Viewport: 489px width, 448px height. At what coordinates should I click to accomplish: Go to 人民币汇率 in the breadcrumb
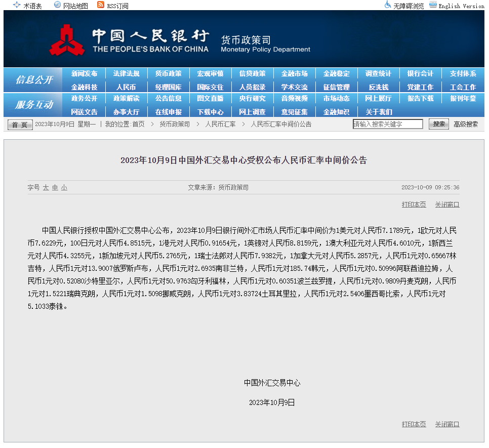click(x=220, y=125)
